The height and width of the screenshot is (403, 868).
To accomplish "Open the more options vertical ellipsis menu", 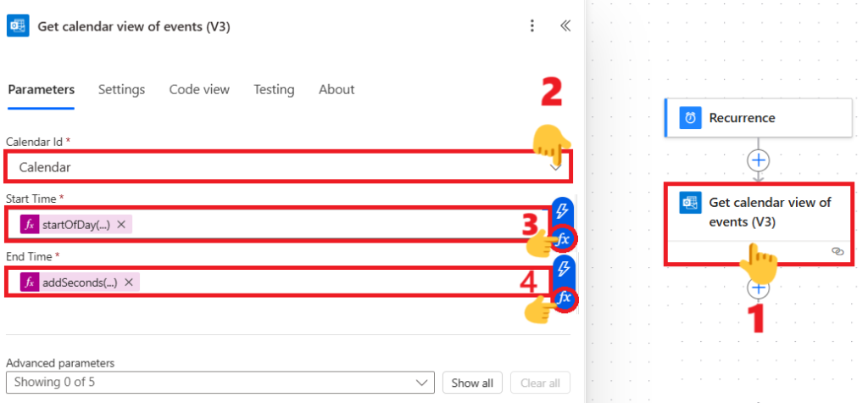I will (x=531, y=26).
